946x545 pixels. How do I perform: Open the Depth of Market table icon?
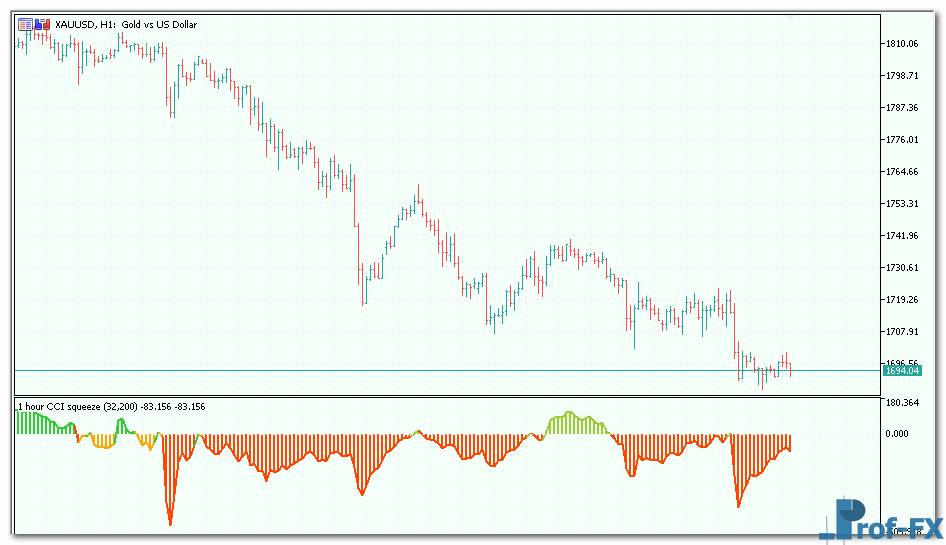[24, 23]
